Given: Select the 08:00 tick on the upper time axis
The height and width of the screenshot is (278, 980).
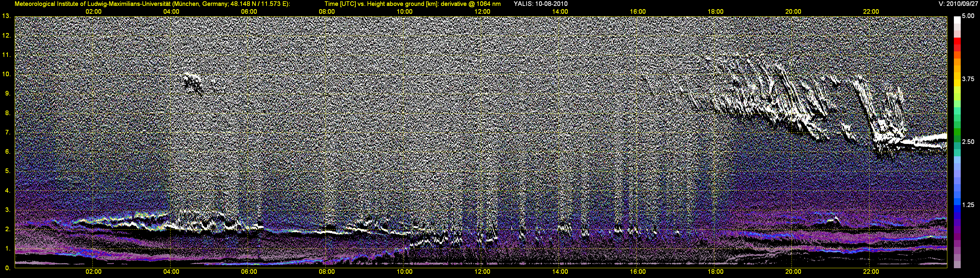Looking at the screenshot, I should pyautogui.click(x=327, y=11).
